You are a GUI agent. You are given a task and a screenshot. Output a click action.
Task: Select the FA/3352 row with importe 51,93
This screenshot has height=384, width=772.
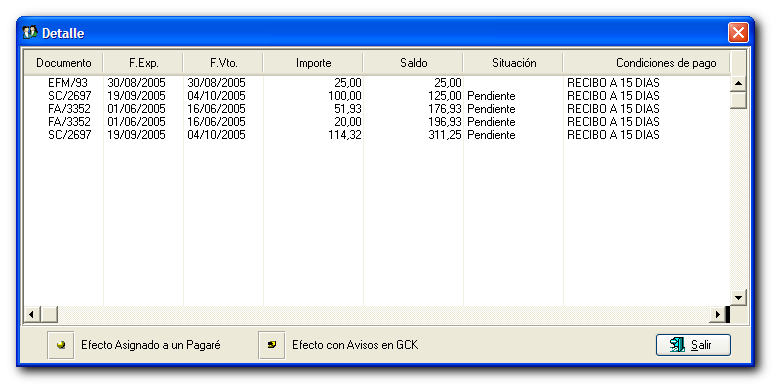point(377,109)
